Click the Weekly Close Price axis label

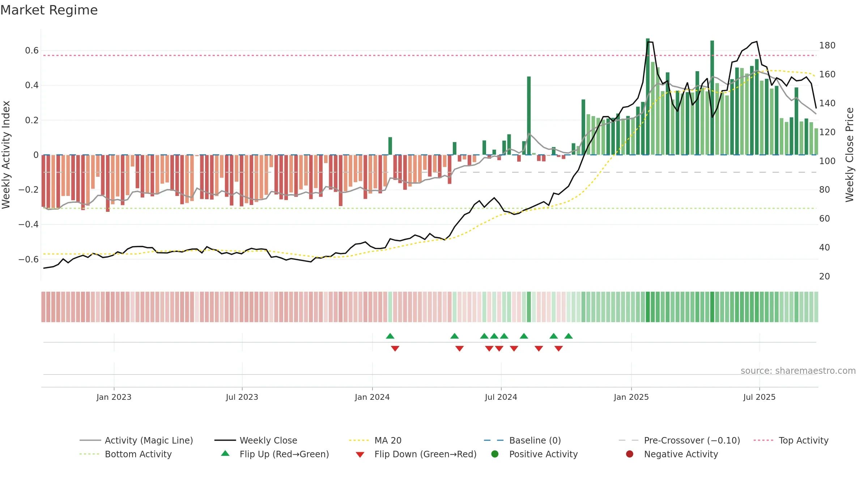[850, 155]
